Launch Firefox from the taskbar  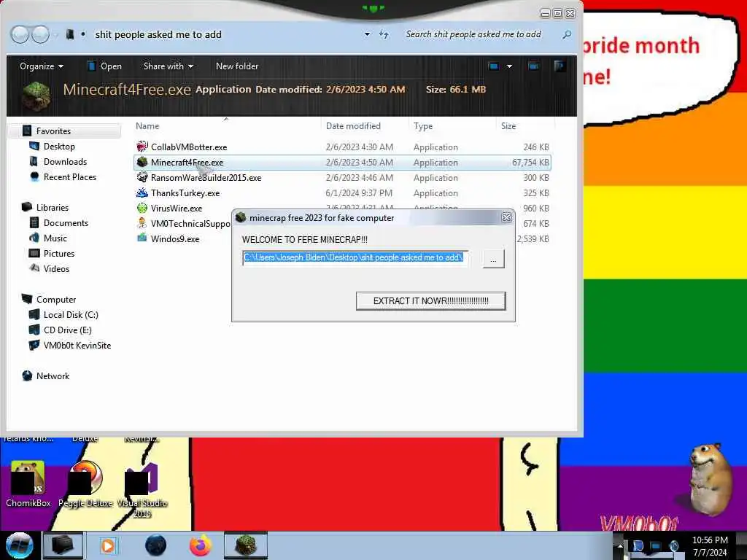201,545
